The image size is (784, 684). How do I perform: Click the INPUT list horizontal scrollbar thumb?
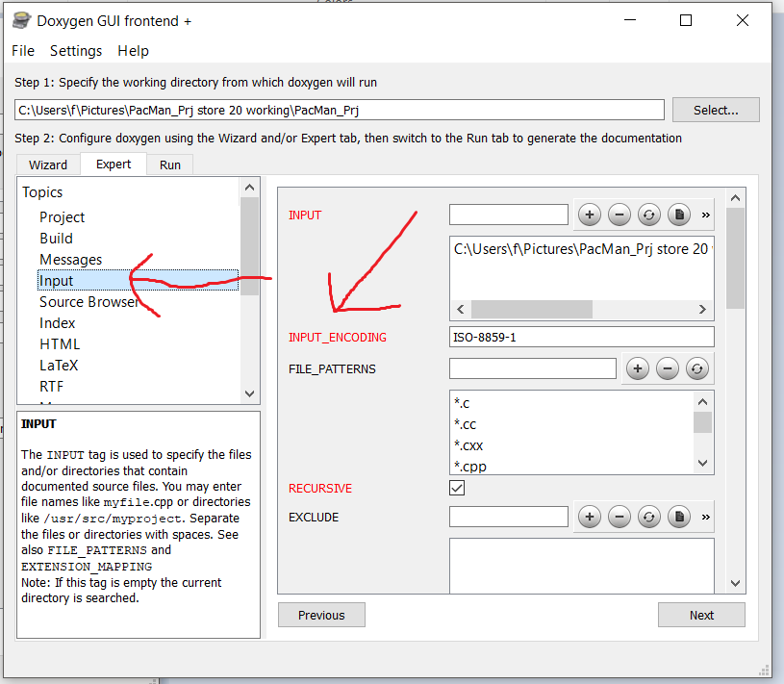point(532,310)
